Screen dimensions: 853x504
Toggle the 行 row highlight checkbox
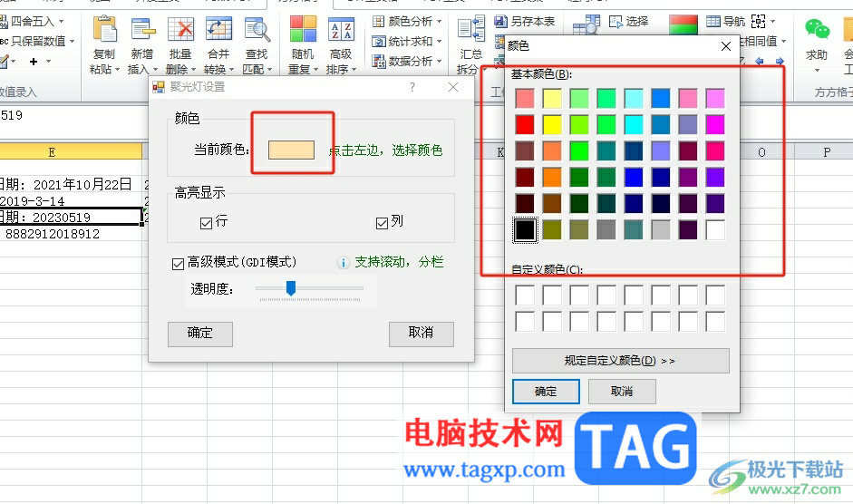coord(206,223)
